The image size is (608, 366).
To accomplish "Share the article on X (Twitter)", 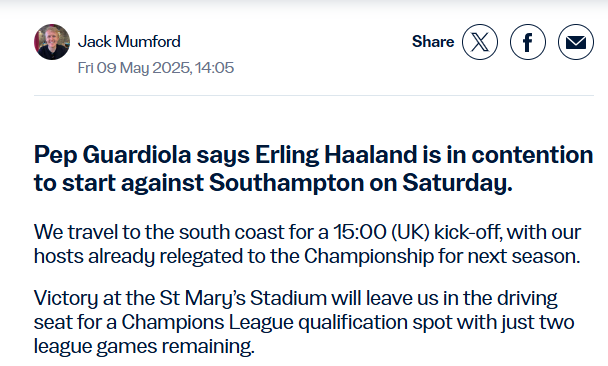I will (x=480, y=42).
